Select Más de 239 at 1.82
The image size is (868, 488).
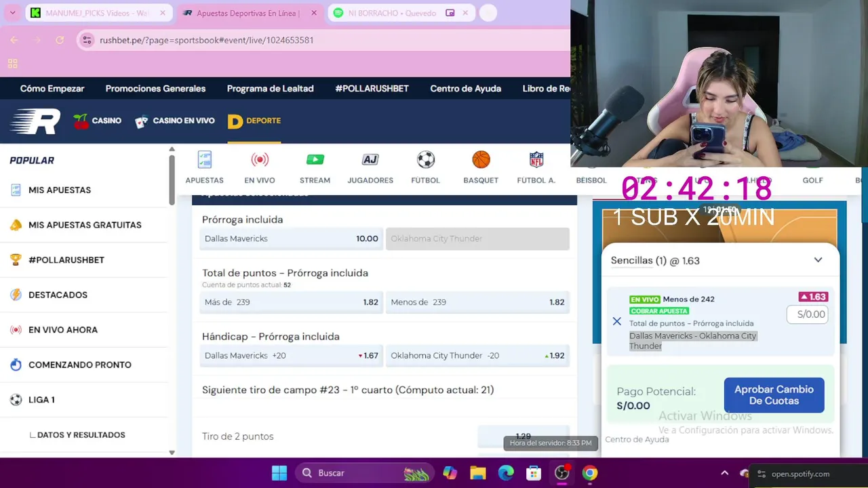tap(291, 302)
